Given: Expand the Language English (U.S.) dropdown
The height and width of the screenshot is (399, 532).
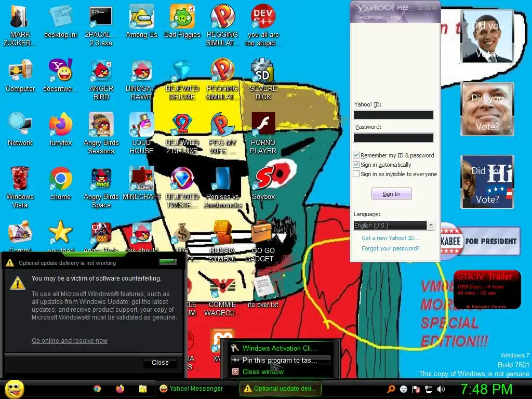Looking at the screenshot, I should tap(431, 225).
